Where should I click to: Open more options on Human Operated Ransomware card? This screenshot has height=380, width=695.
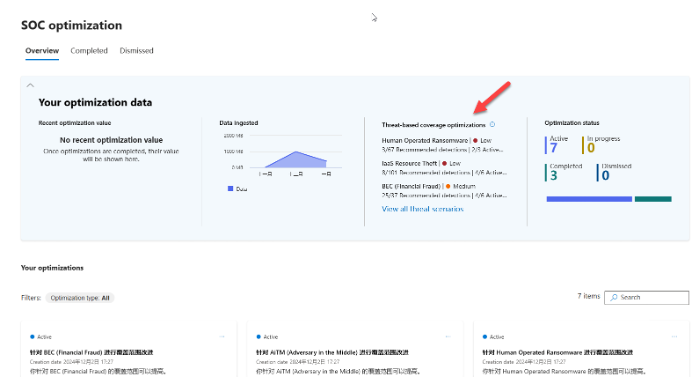tap(674, 337)
